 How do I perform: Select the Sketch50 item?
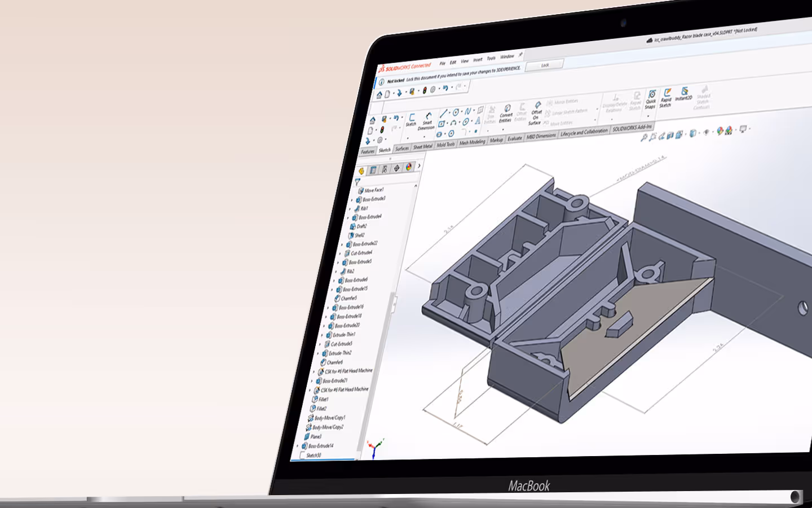(310, 455)
